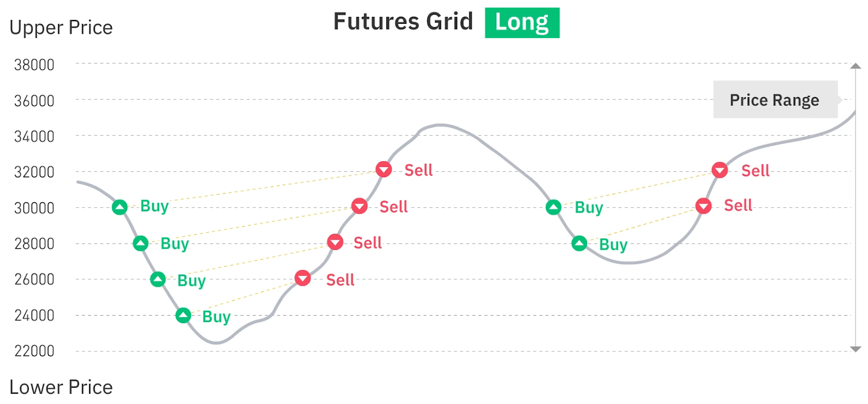Select the leftmost red Sell marker at 32000

pyautogui.click(x=384, y=169)
